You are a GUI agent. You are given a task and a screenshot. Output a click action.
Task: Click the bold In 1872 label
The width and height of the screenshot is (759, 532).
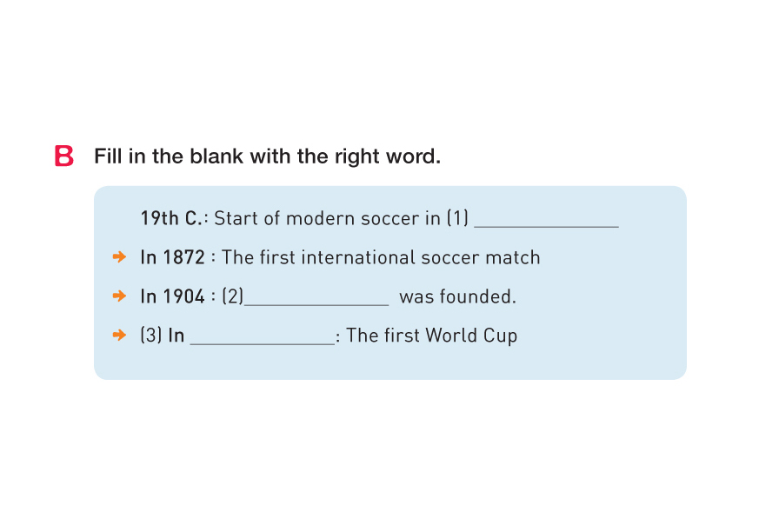[172, 257]
